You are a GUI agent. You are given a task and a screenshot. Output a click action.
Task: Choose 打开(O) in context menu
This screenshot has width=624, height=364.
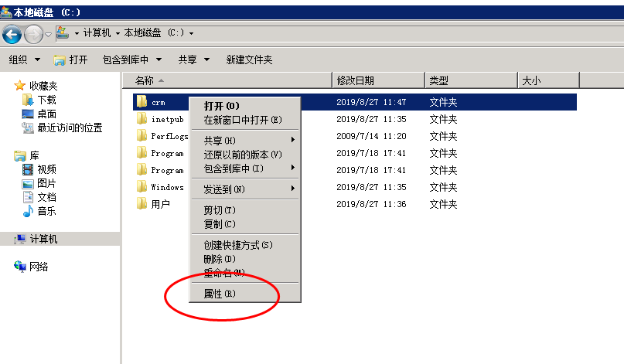click(x=245, y=106)
